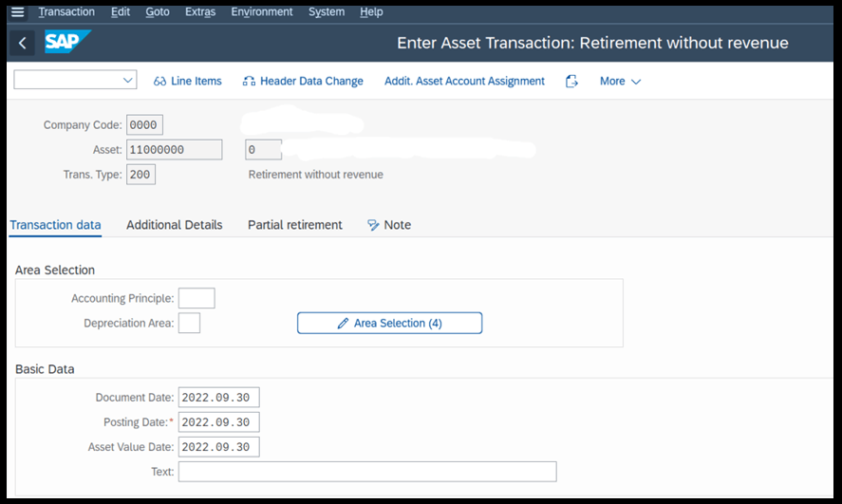Open the Edit menu
Screen dimensions: 842x504
[x=121, y=11]
